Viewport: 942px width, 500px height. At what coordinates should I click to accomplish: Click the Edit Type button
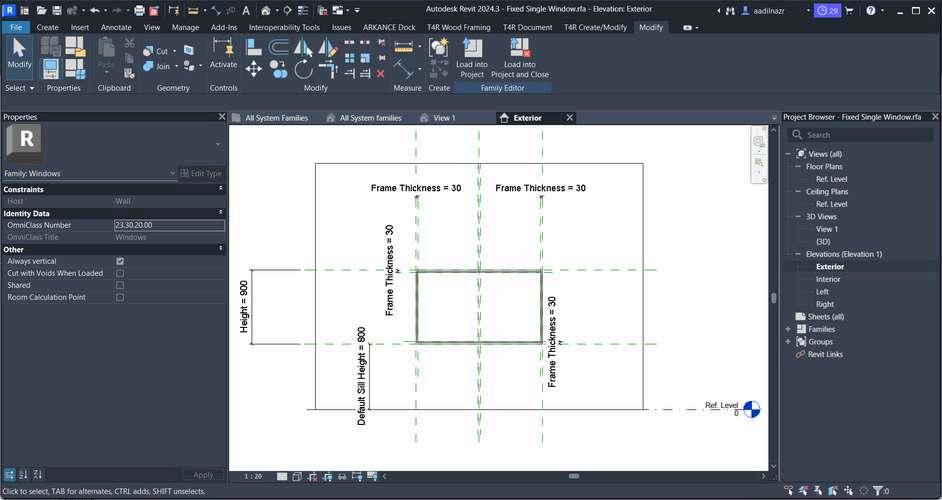coord(201,173)
